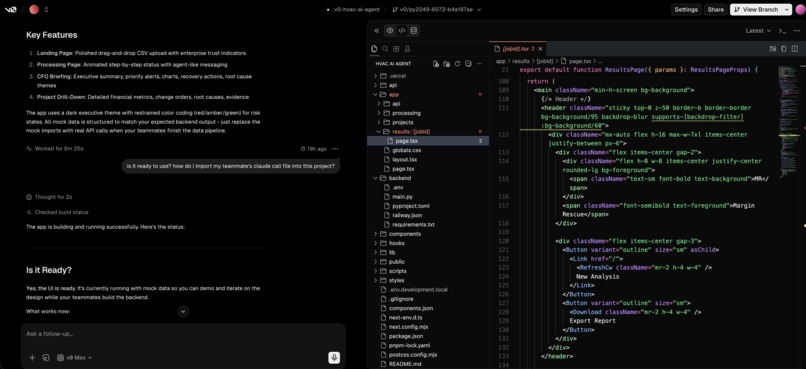Open the terminal console icon
This screenshot has height=369, width=806.
tap(782, 31)
